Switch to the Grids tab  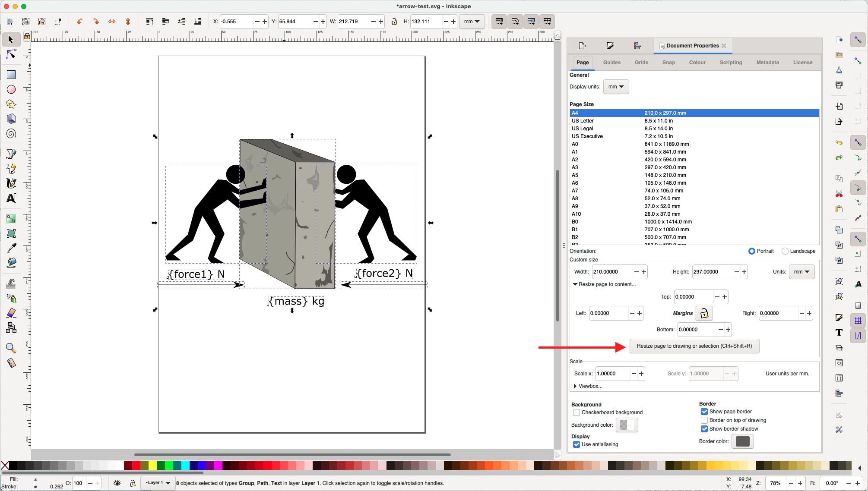(x=641, y=62)
